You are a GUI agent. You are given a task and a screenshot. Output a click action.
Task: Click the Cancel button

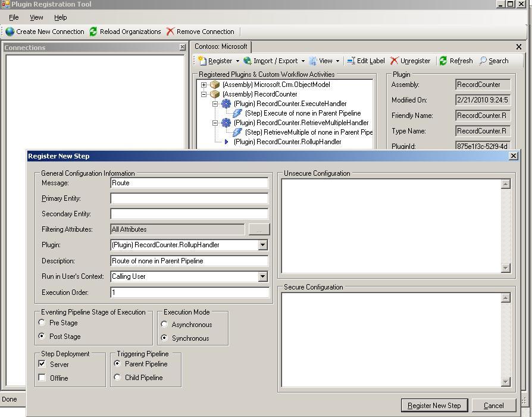494,406
